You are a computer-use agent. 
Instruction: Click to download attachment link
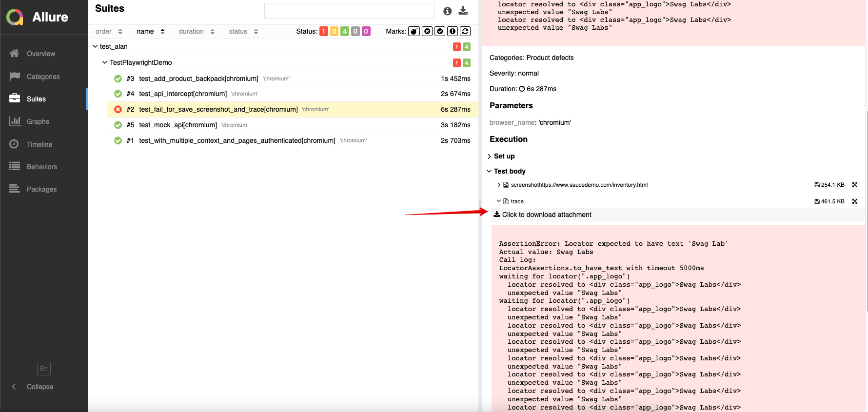[x=542, y=215]
